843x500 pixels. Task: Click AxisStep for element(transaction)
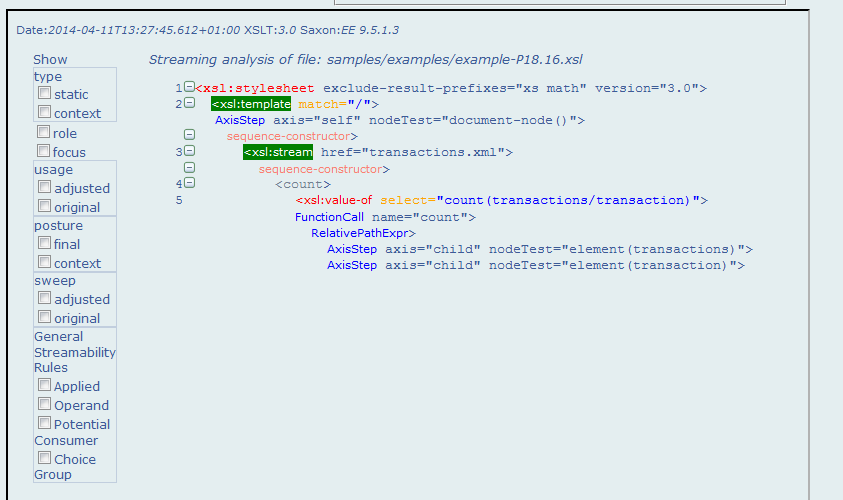tap(536, 266)
